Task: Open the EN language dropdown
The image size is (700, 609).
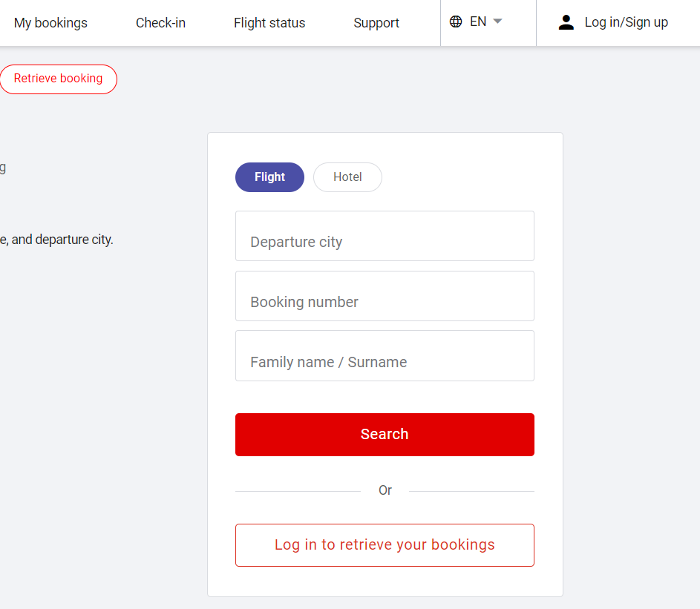Action: pos(478,22)
